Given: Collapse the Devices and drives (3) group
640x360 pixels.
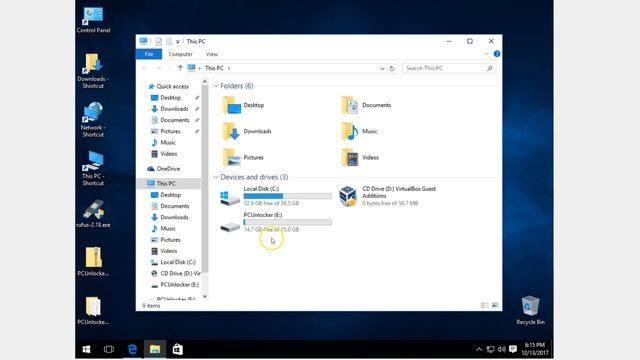Looking at the screenshot, I should [x=216, y=177].
